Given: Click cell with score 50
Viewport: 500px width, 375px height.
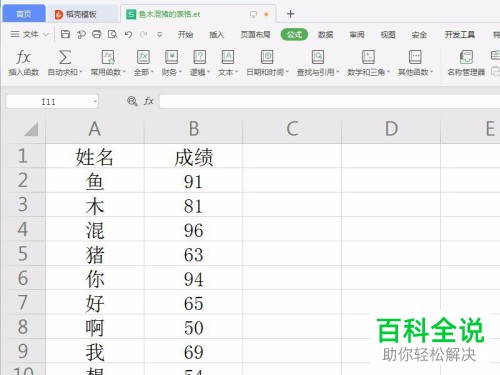Looking at the screenshot, I should tap(194, 327).
